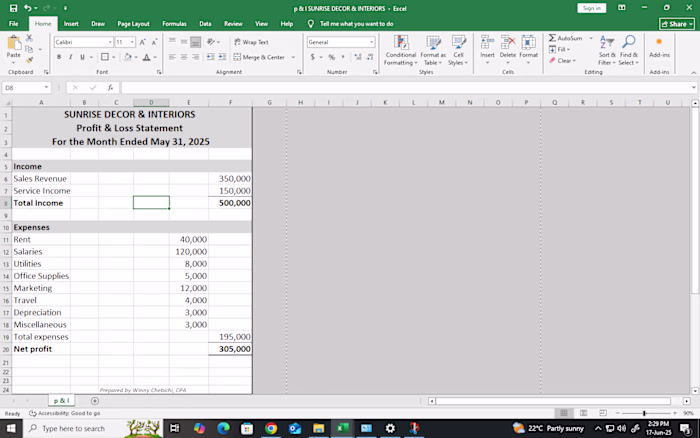700x438 pixels.
Task: Open Cell Styles gallery
Action: point(458,50)
